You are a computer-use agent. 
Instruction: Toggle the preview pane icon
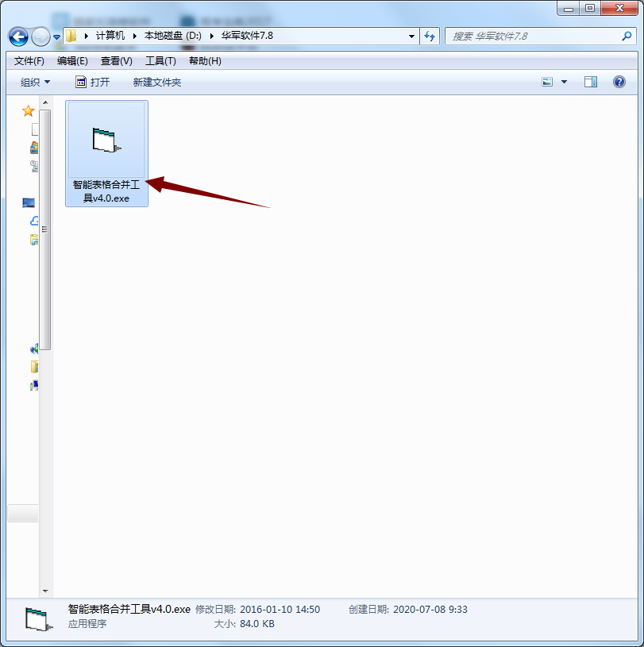click(591, 82)
